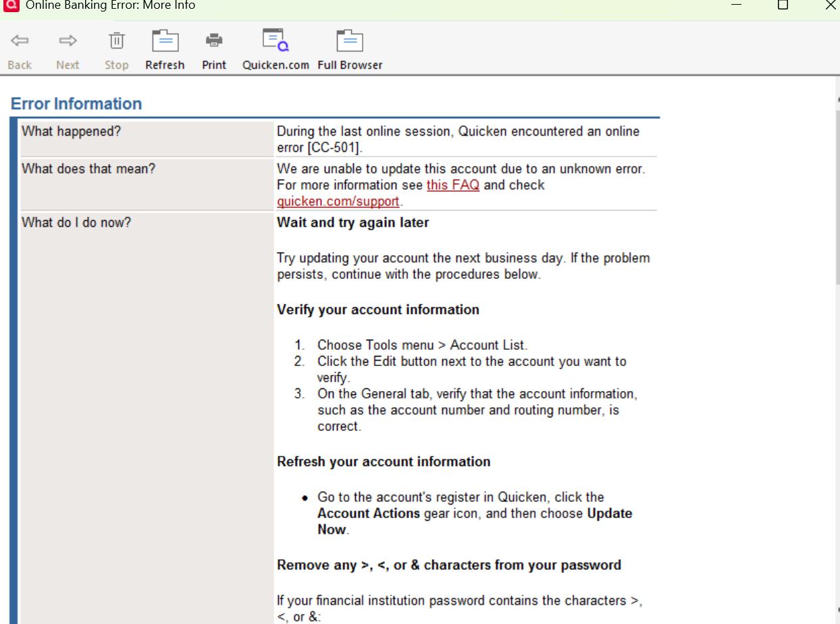This screenshot has width=840, height=624.
Task: Click the window title 'Online Banking Error: More Info'
Action: point(110,5)
